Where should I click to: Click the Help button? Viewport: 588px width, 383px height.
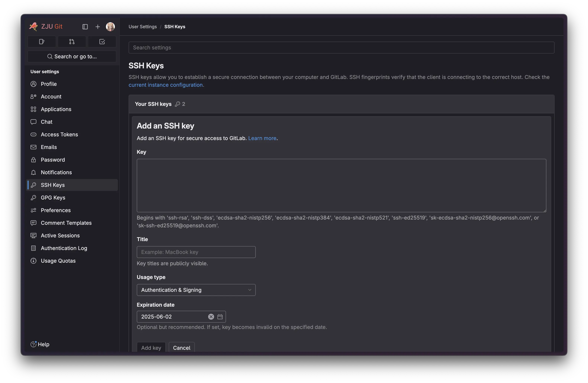[x=40, y=344]
